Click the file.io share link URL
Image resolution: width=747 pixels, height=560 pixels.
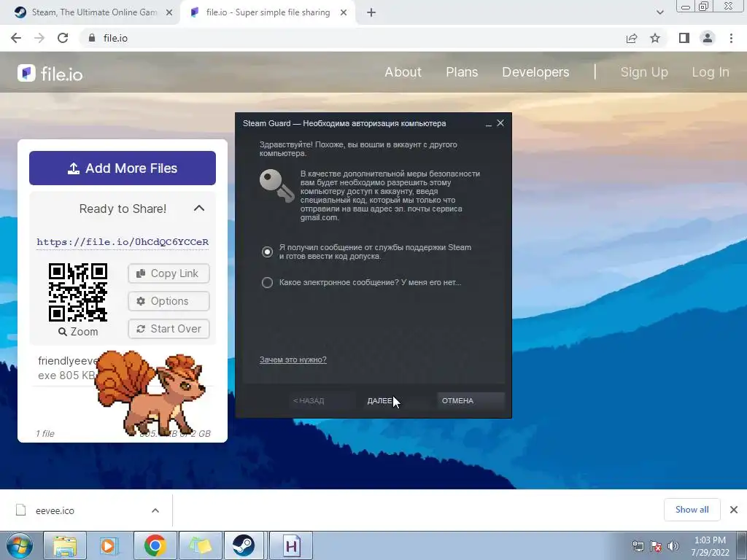point(123,242)
